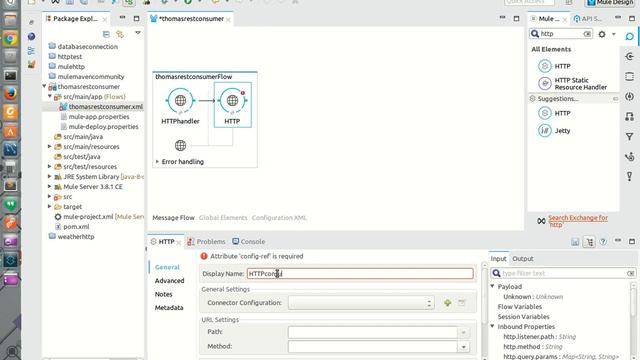Select the Message Flow tab
Image resolution: width=640 pixels, height=360 pixels.
click(x=173, y=218)
